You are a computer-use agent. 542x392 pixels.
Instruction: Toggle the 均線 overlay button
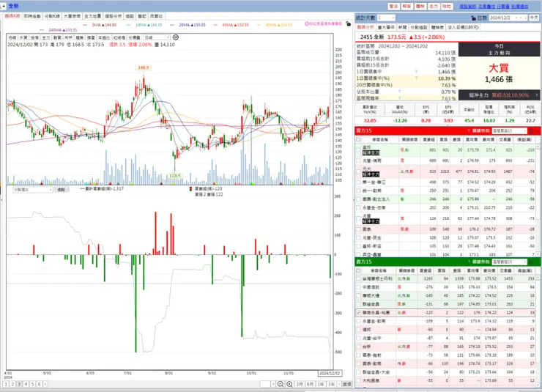pos(12,37)
